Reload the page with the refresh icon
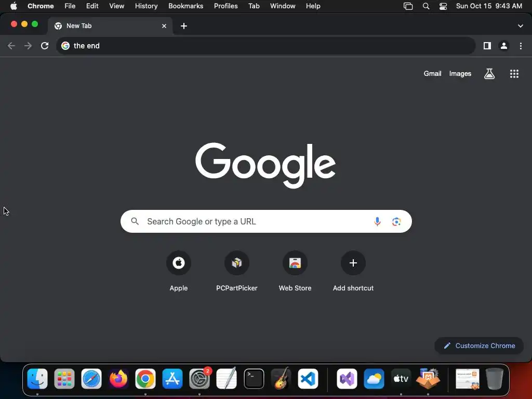The width and height of the screenshot is (532, 399). (45, 46)
